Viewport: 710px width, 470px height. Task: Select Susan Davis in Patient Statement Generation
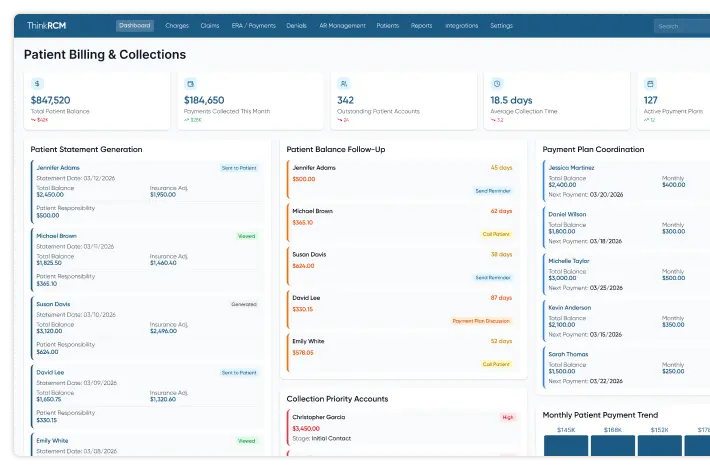53,304
